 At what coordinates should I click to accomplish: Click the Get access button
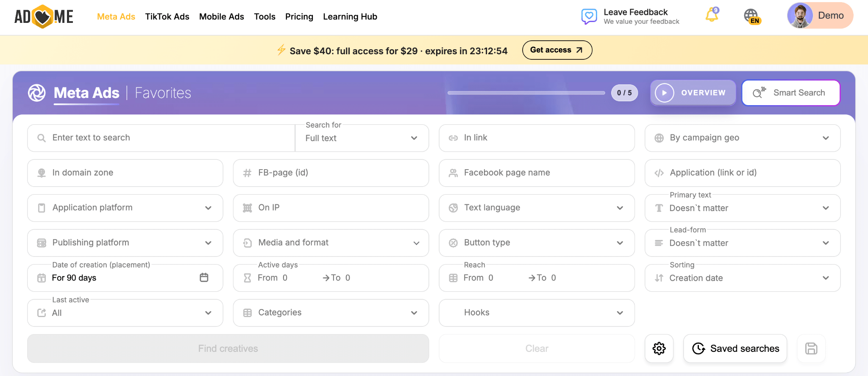click(557, 50)
